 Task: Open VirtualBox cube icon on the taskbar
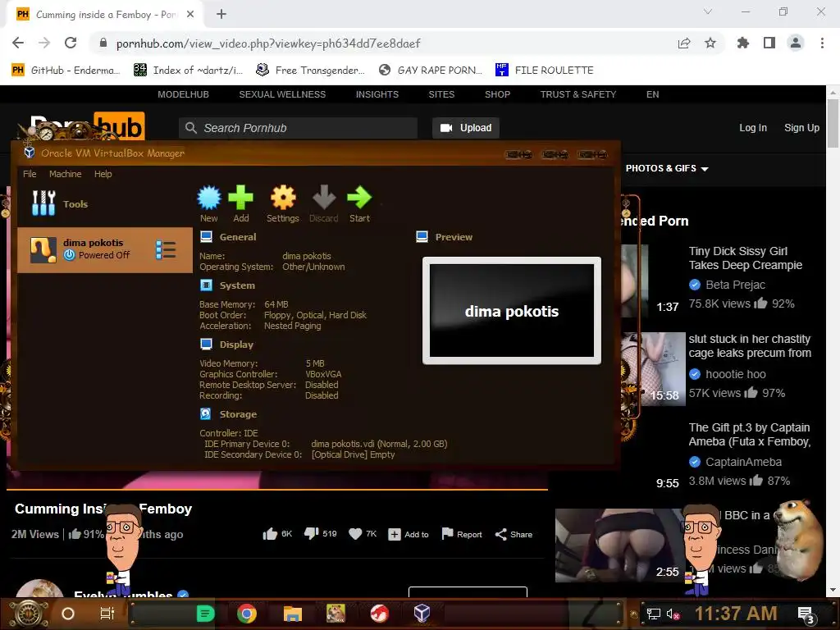(422, 613)
